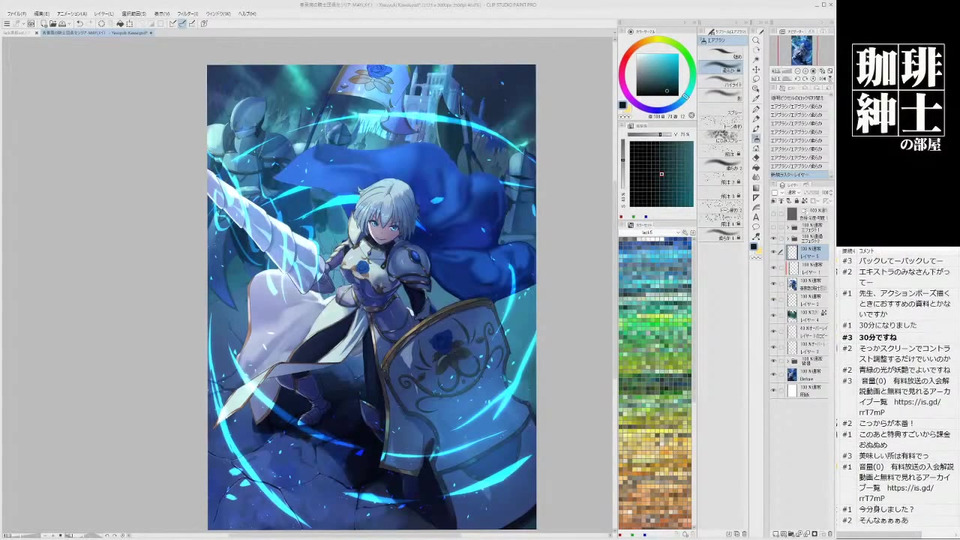Image resolution: width=960 pixels, height=540 pixels.
Task: Click the Redo arrow in the toolbar
Action: (x=90, y=24)
